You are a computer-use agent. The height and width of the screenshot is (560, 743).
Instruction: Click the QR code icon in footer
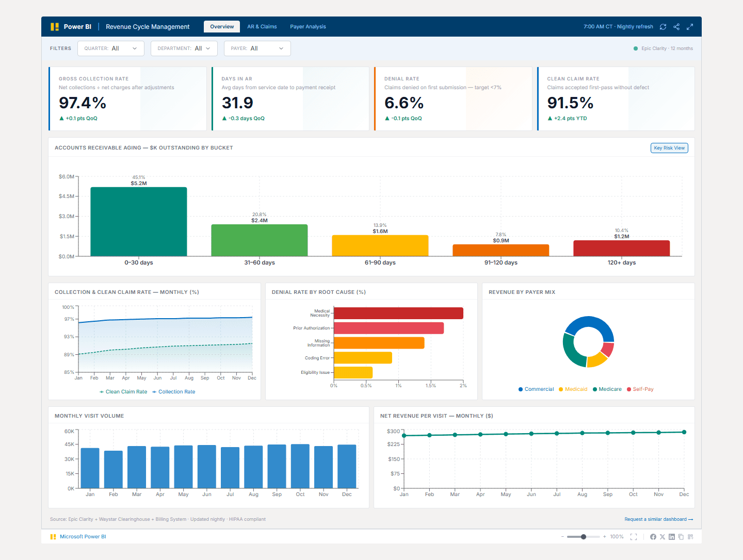coord(690,537)
